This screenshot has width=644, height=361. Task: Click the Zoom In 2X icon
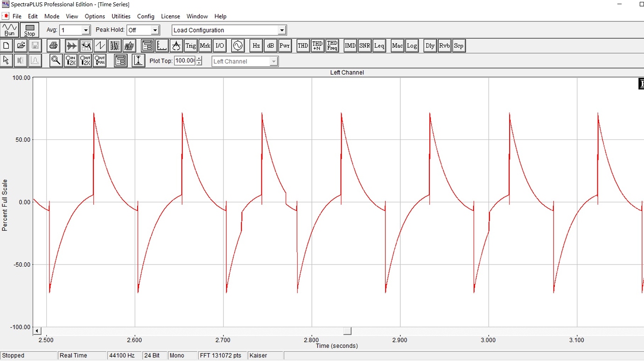tap(70, 61)
